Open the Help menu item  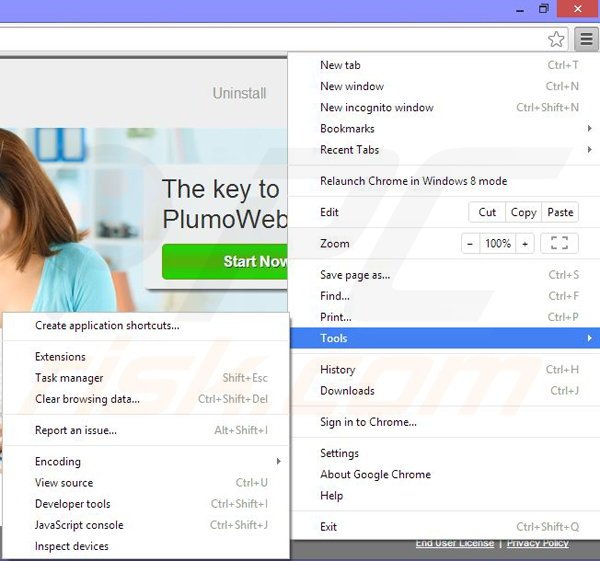445,495
